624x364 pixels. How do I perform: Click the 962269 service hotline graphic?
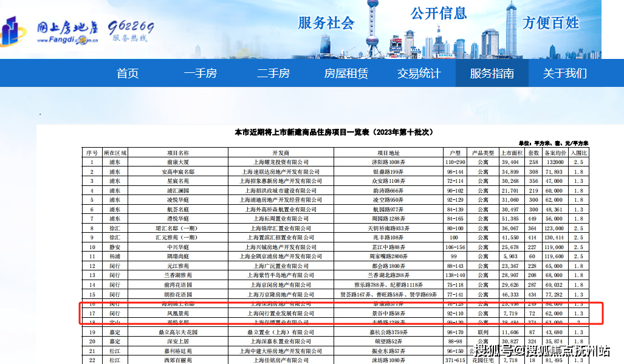coord(131,31)
